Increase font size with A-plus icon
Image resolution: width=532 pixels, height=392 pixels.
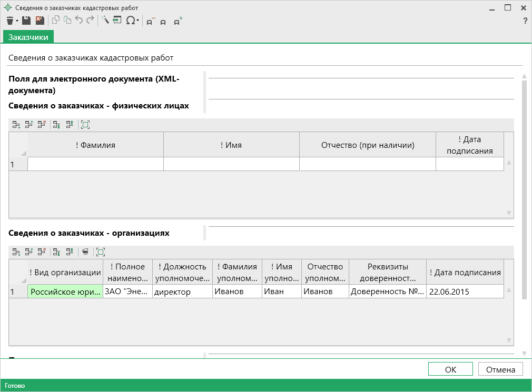coord(178,21)
